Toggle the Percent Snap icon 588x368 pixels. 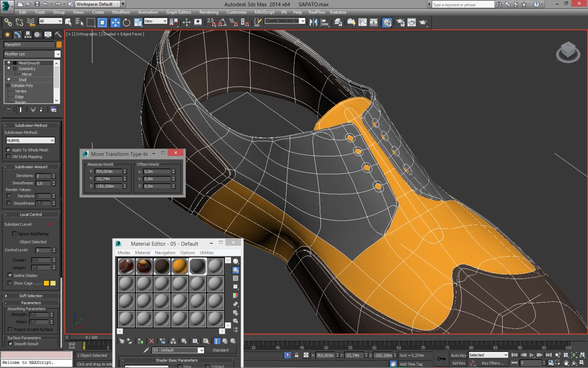pos(234,22)
